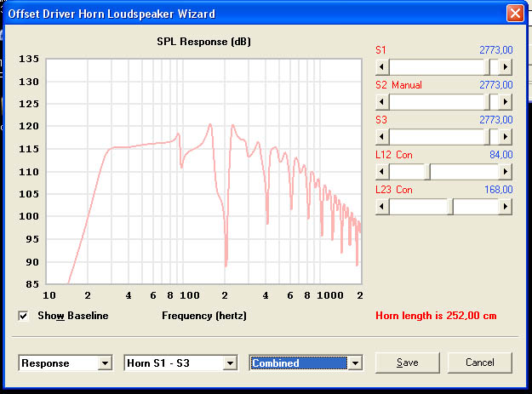Open the Horn S1 - S3 dropdown
Screen dimensions: 532x394
pyautogui.click(x=230, y=363)
